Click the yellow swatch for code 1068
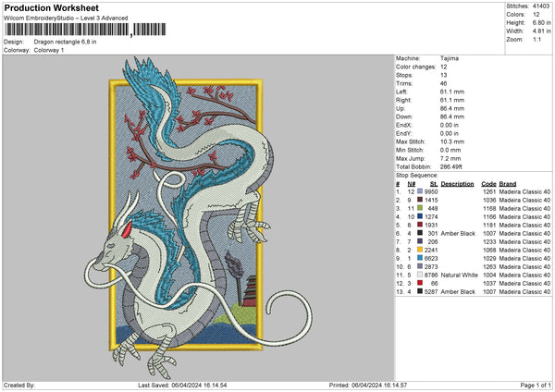The height and width of the screenshot is (392, 555). pos(420,250)
